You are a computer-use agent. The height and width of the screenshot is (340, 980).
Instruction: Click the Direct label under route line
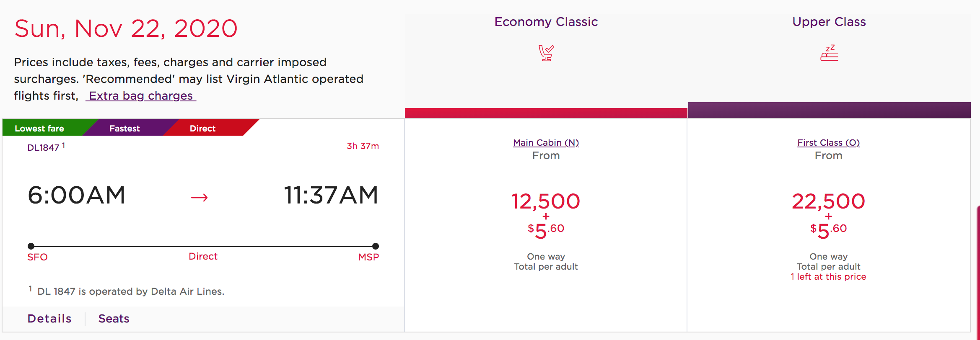pyautogui.click(x=203, y=256)
